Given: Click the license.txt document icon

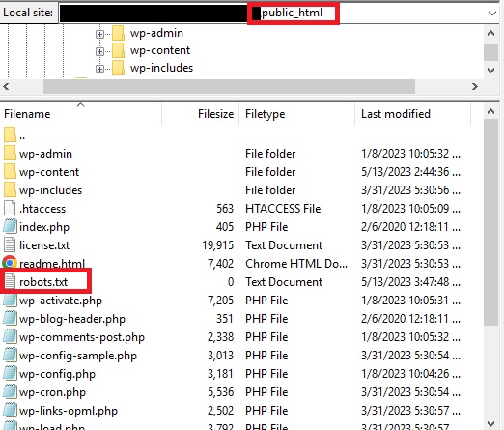Looking at the screenshot, I should [10, 245].
